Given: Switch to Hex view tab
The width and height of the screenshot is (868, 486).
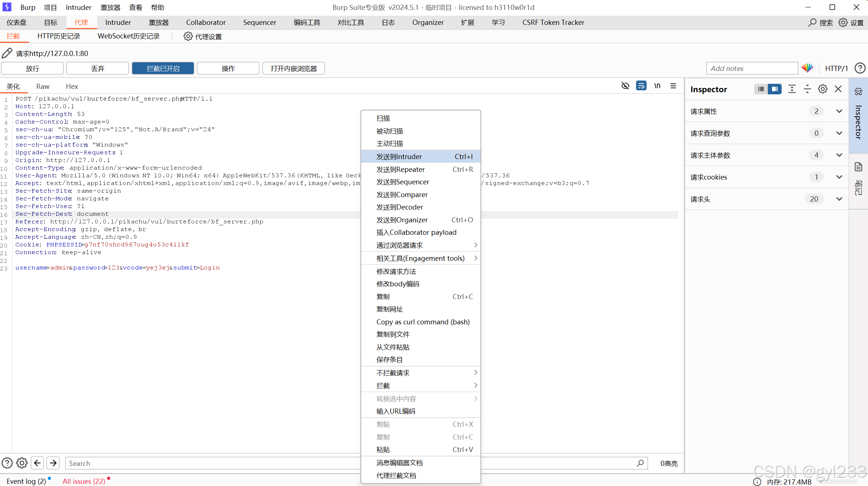Looking at the screenshot, I should pos(72,86).
